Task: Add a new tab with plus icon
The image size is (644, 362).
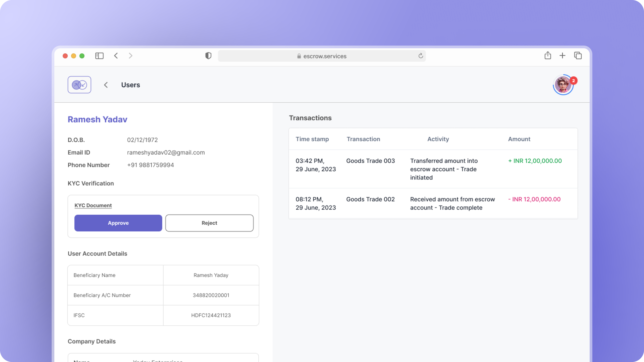Action: pos(562,55)
